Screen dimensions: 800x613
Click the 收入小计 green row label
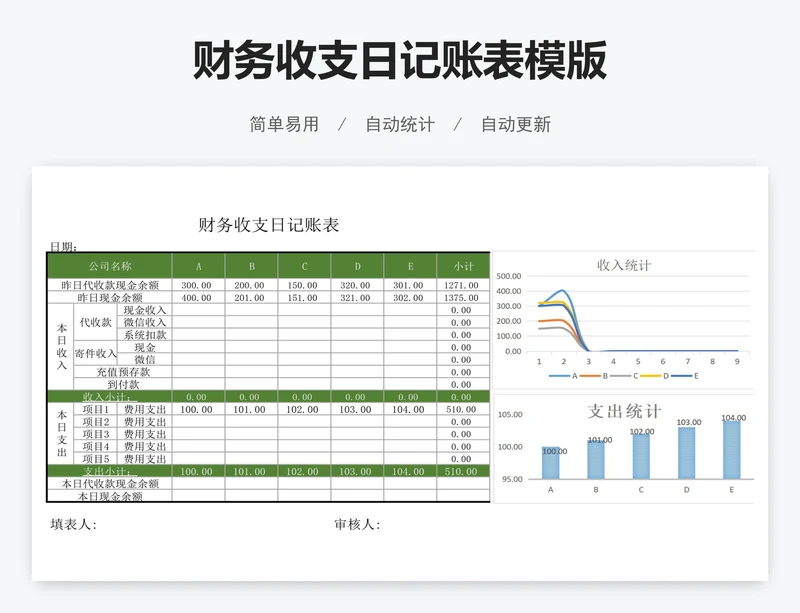[x=110, y=397]
